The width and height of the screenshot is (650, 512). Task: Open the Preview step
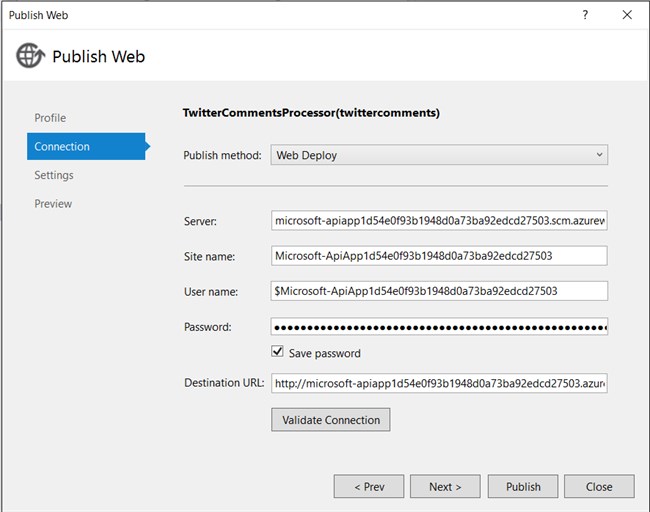[53, 204]
